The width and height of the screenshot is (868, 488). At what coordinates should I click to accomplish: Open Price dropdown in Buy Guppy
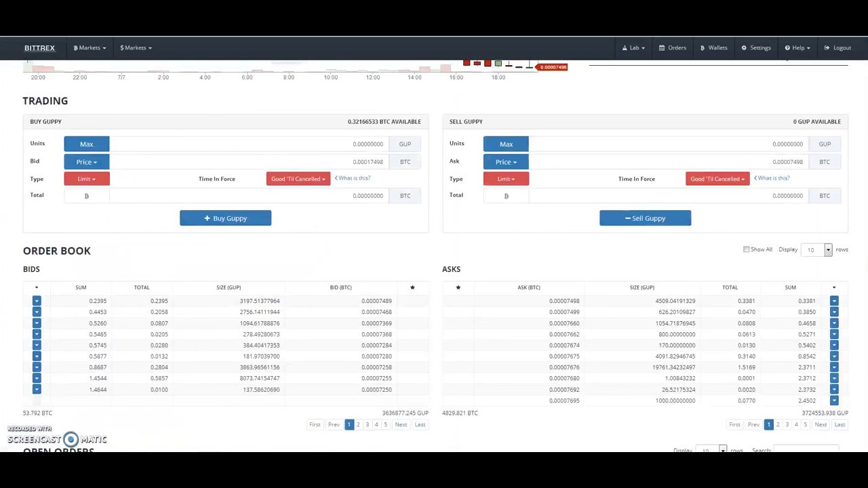(x=87, y=162)
